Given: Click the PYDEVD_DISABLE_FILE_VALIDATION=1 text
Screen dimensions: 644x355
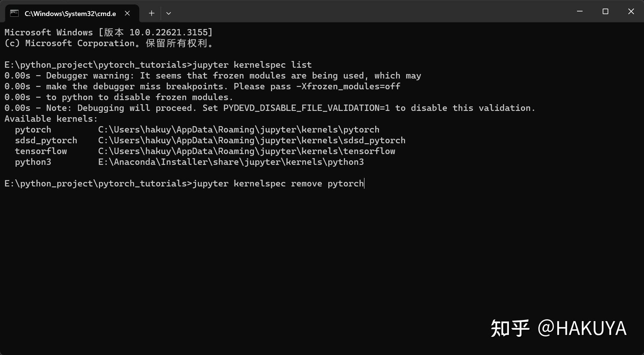Looking at the screenshot, I should coord(306,108).
